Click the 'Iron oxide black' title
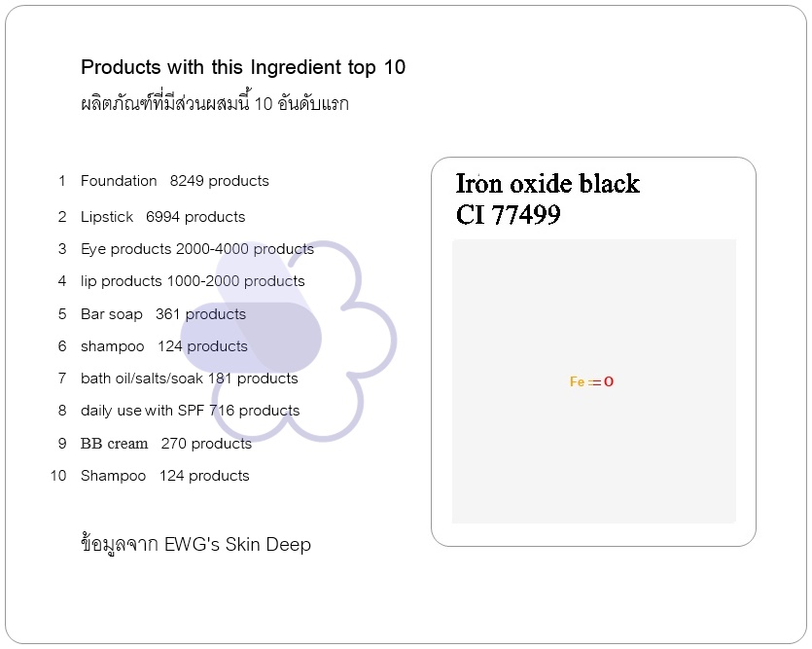Image resolution: width=812 pixels, height=649 pixels. tap(547, 184)
